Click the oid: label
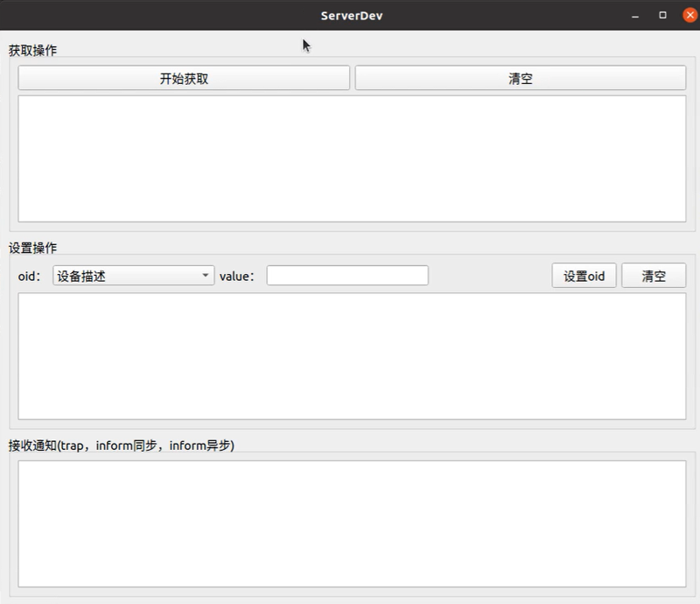The width and height of the screenshot is (700, 604). [30, 276]
